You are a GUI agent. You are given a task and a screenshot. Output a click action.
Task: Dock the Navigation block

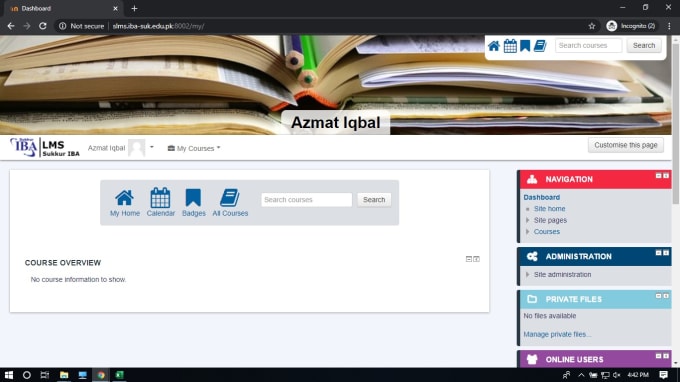pyautogui.click(x=666, y=176)
